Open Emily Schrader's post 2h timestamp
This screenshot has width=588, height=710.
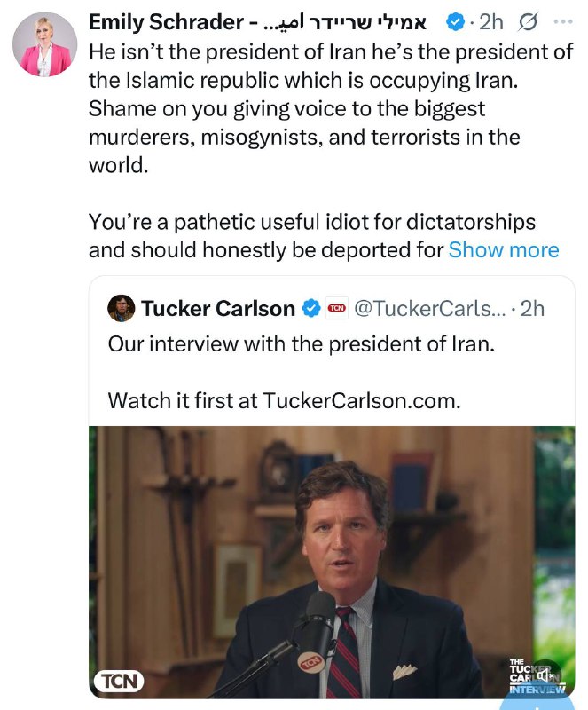[491, 22]
